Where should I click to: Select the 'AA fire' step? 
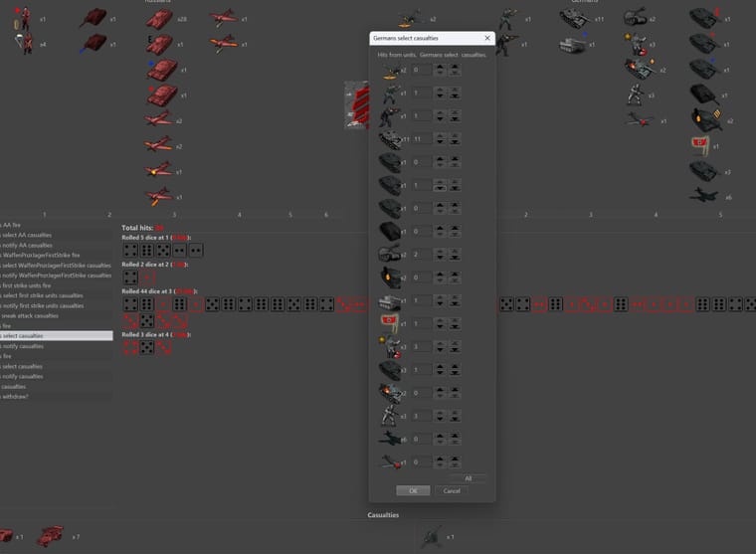pos(12,225)
